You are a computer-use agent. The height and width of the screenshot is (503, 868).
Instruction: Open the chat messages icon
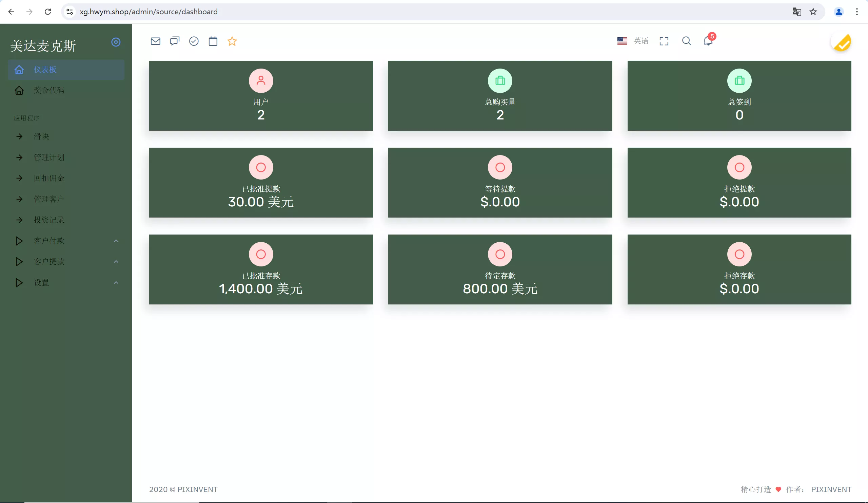click(x=175, y=41)
